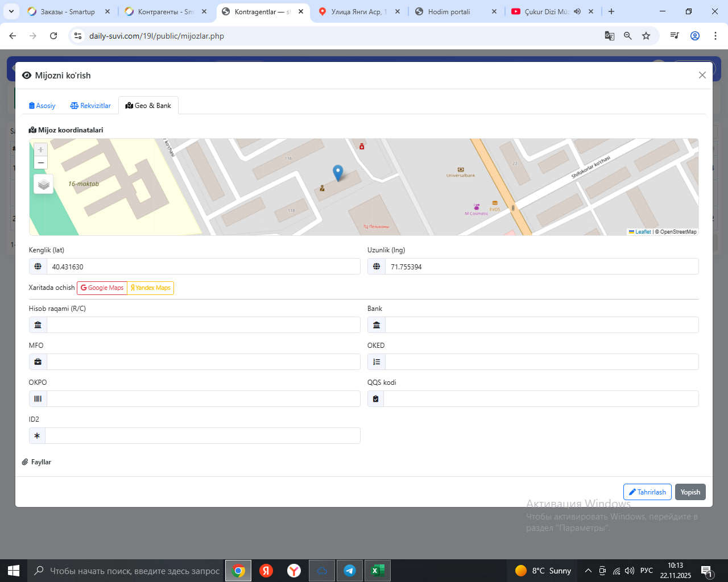Mute the Çukur Dizi tab audio

pyautogui.click(x=577, y=11)
